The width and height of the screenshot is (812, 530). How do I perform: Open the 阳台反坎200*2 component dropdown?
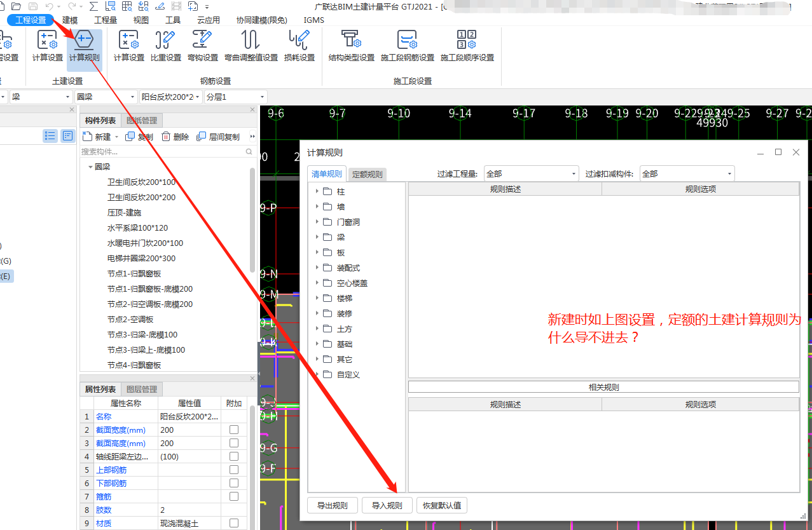(x=170, y=97)
